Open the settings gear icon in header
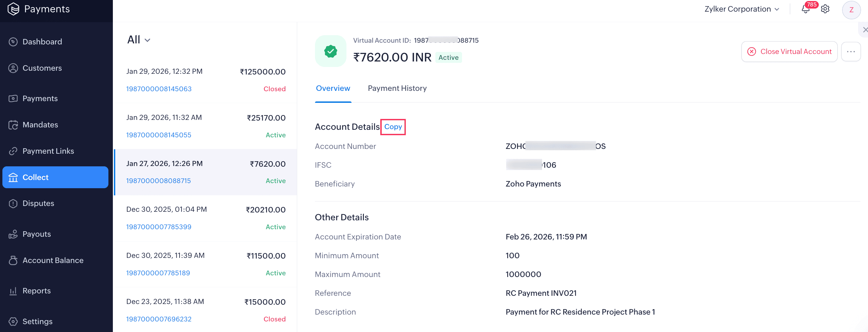 click(825, 9)
